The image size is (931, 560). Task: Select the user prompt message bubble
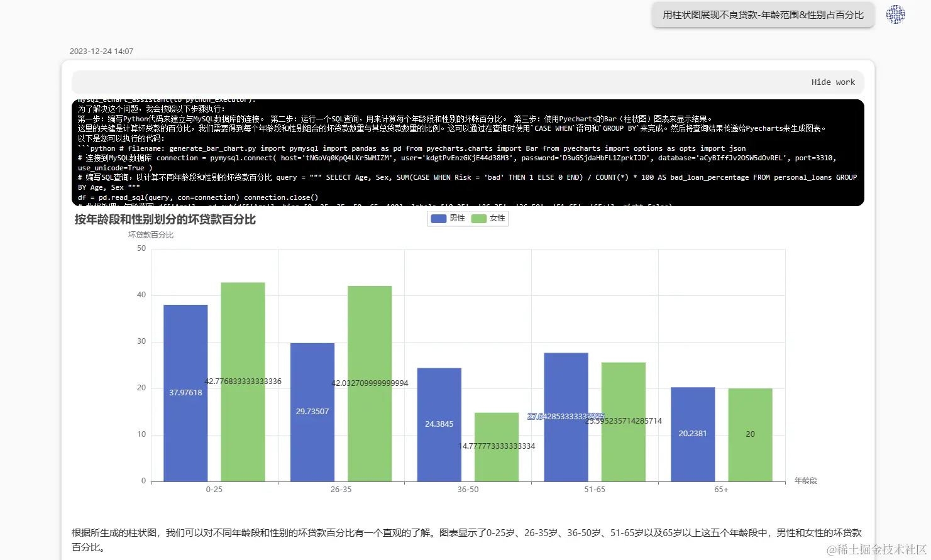763,14
